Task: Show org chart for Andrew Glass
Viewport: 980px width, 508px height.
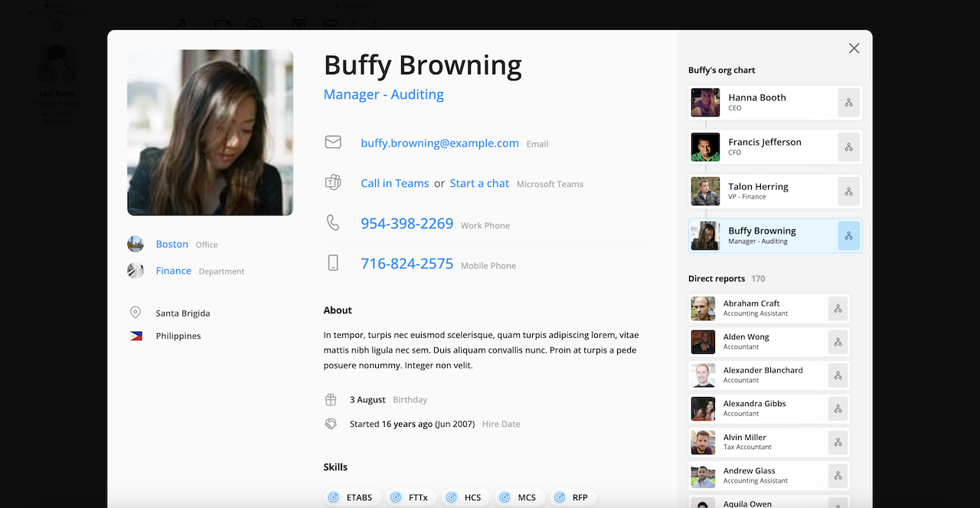Action: 838,476
